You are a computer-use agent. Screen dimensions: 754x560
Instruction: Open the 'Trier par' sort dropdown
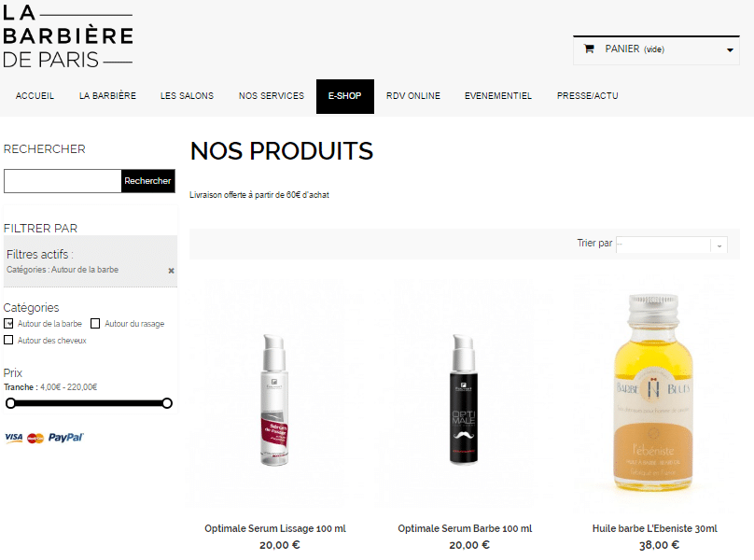pos(671,245)
